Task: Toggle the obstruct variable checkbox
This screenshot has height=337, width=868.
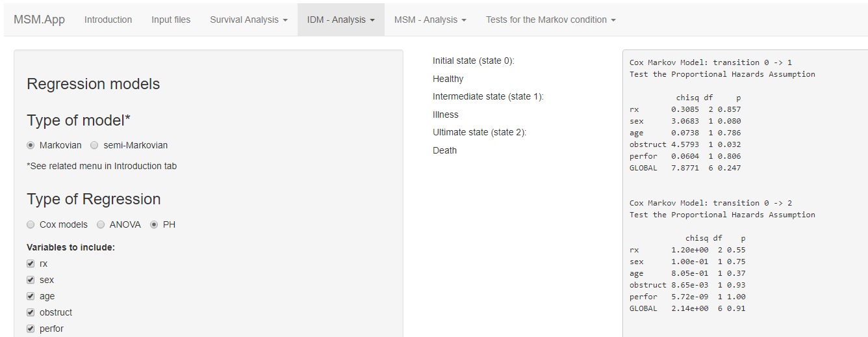Action: (31, 312)
